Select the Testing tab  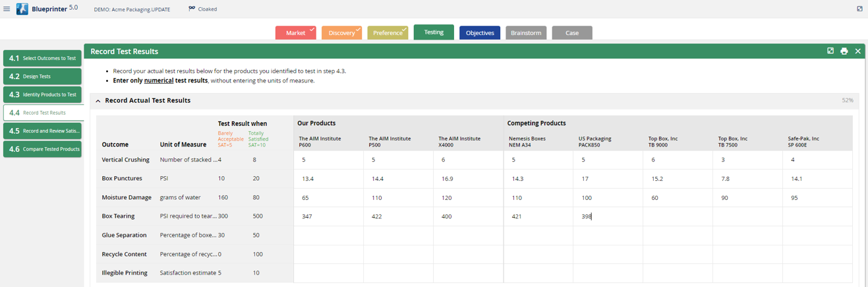pos(434,32)
